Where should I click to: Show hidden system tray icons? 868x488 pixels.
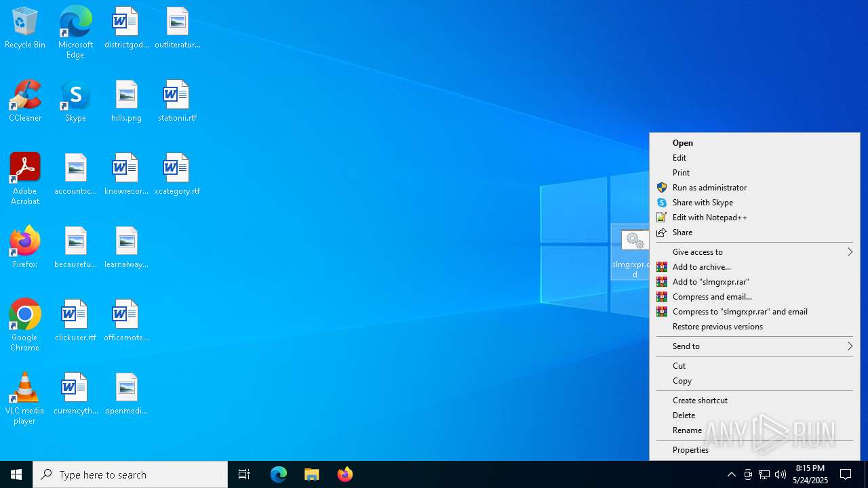pyautogui.click(x=731, y=474)
